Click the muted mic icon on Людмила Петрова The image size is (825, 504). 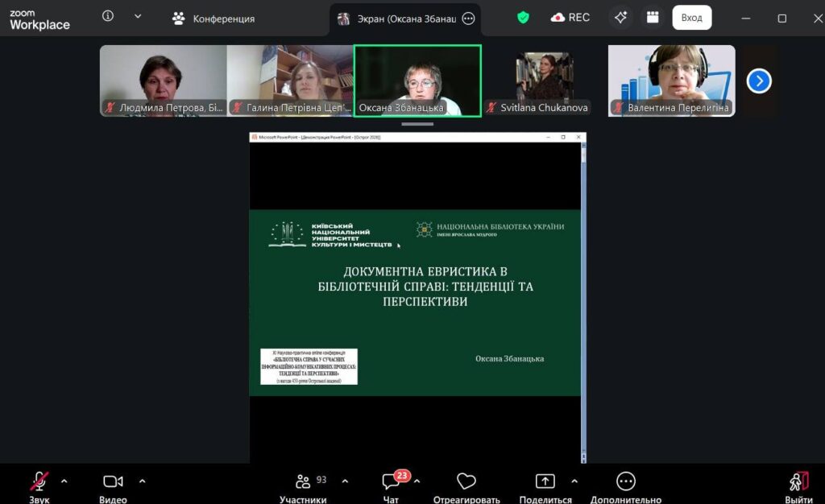110,108
